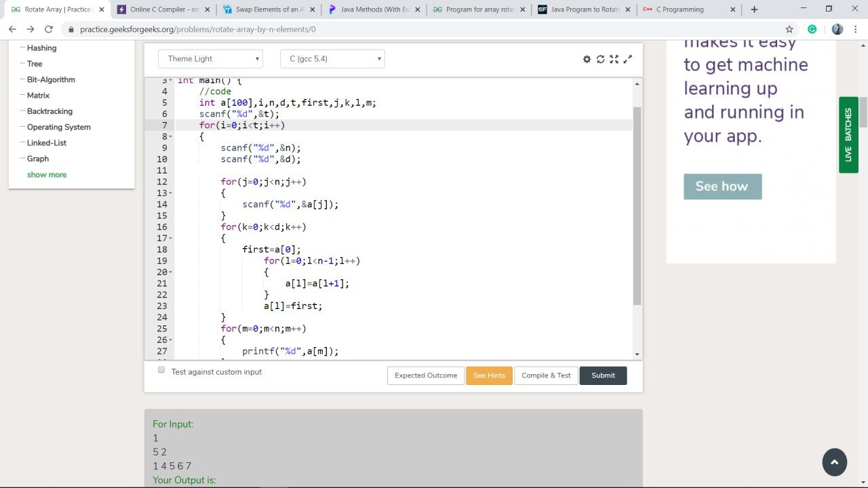868x488 pixels.
Task: Open the editor settings gear icon
Action: [x=587, y=59]
